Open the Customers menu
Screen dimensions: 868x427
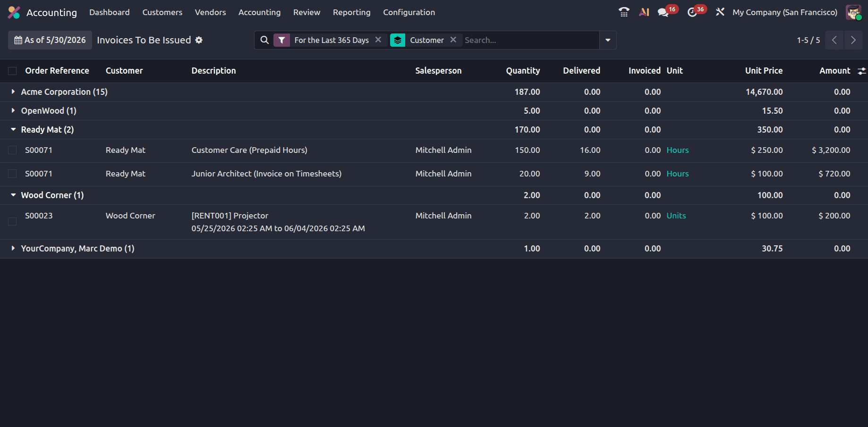(x=162, y=12)
